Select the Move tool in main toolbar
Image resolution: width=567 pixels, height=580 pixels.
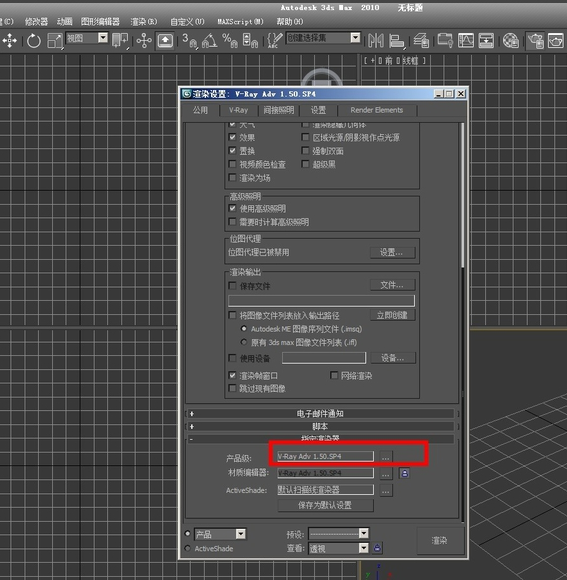10,40
